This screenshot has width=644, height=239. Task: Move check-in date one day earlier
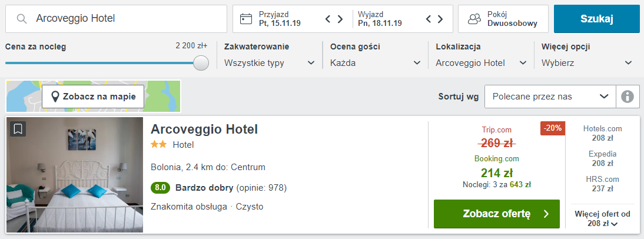[x=328, y=19]
